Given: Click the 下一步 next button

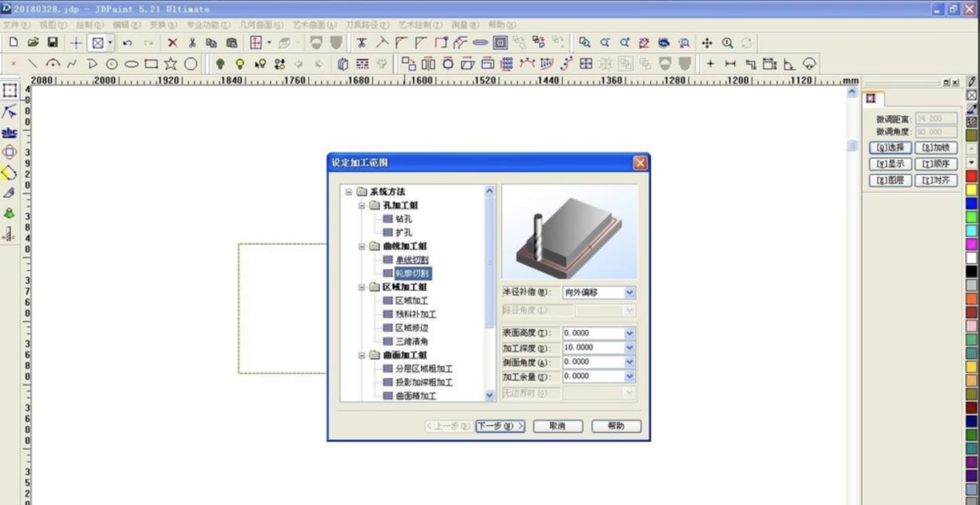Looking at the screenshot, I should pos(500,426).
